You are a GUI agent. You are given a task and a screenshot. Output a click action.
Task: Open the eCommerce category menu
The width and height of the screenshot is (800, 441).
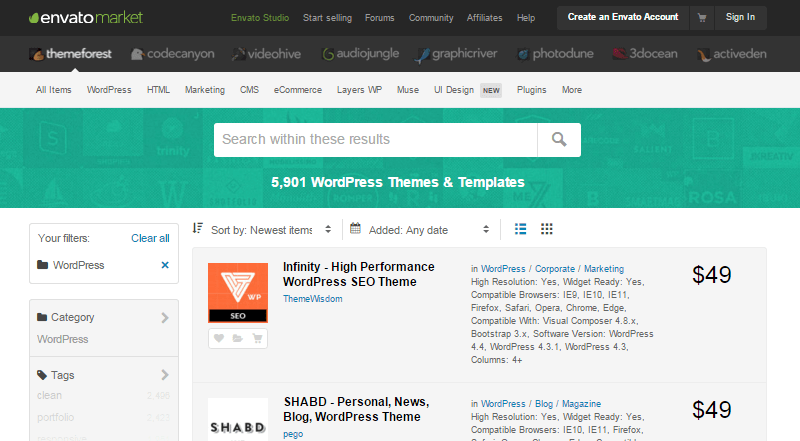tap(298, 90)
